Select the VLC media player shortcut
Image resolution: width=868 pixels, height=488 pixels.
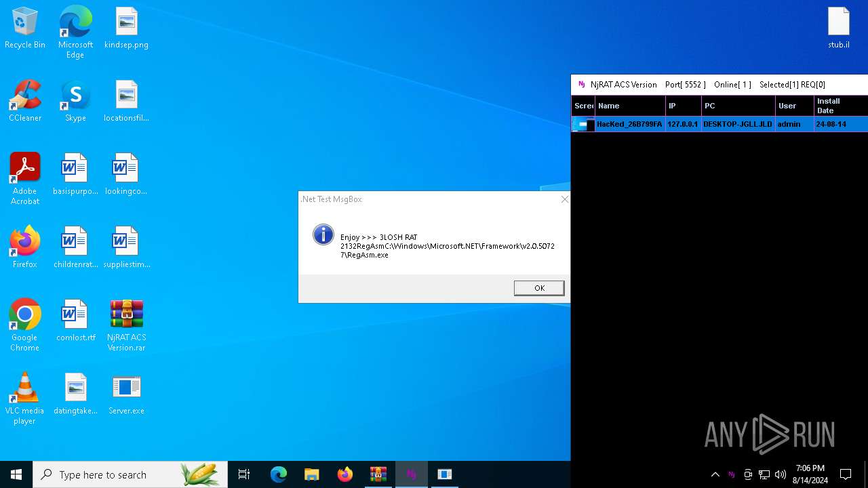25,399
